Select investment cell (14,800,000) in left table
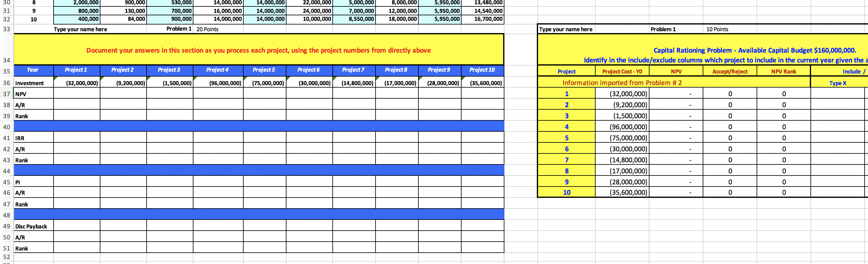 coord(354,83)
